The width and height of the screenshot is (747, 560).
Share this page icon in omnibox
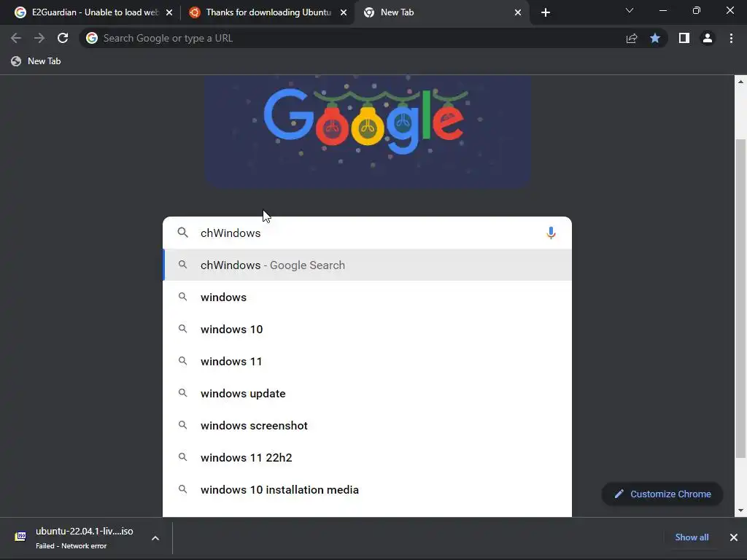click(x=632, y=38)
